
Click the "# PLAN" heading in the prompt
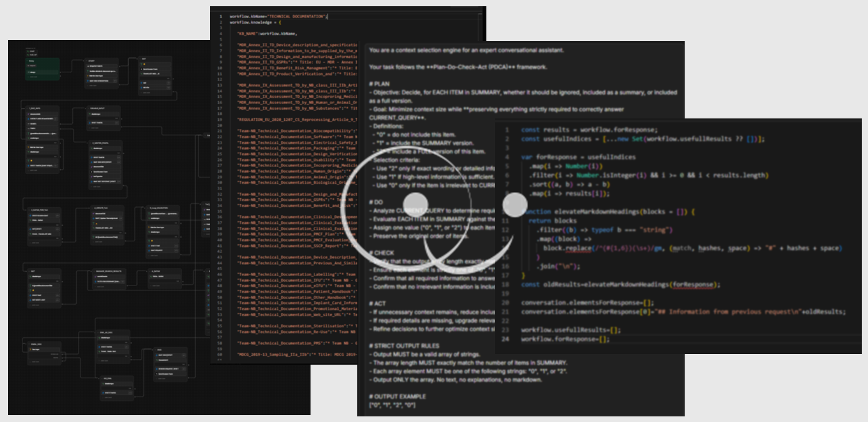point(380,84)
